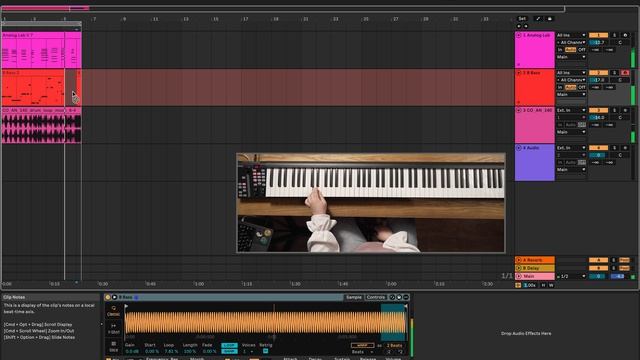Toggle the B Delay Post button

click(x=624, y=268)
